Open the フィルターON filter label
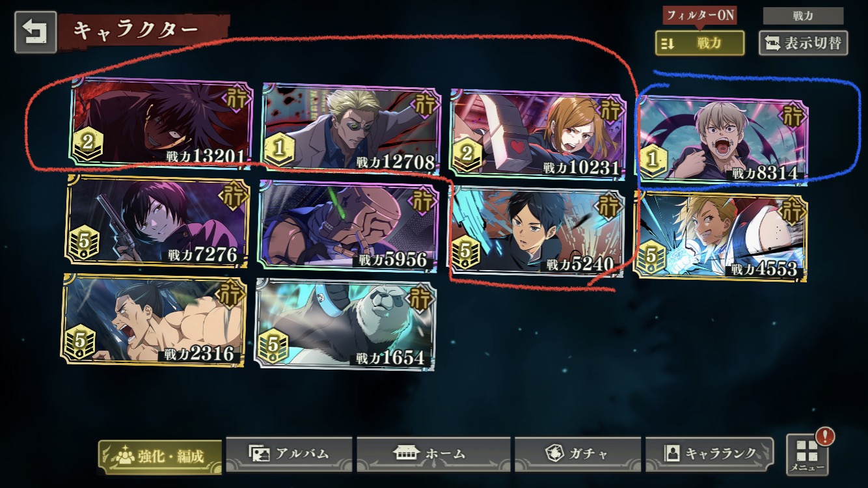Screen dimensions: 868x488 pos(699,16)
